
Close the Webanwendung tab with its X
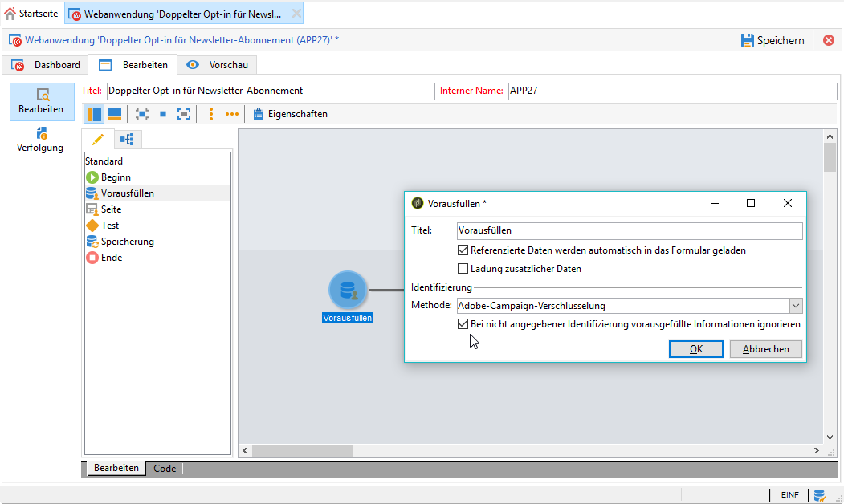tap(296, 14)
